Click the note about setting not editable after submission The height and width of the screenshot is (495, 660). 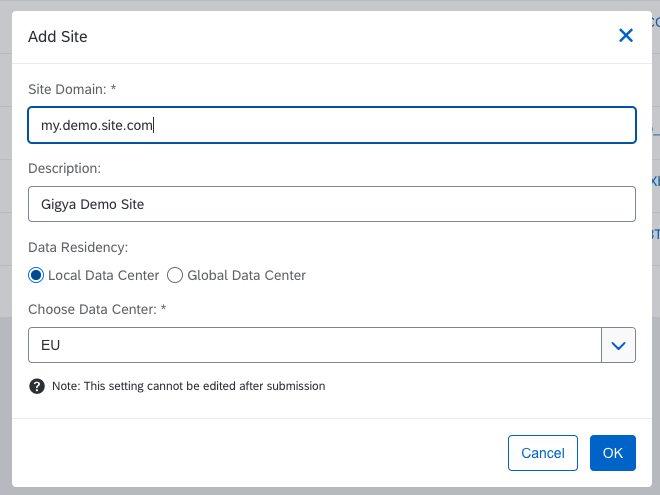click(x=189, y=386)
